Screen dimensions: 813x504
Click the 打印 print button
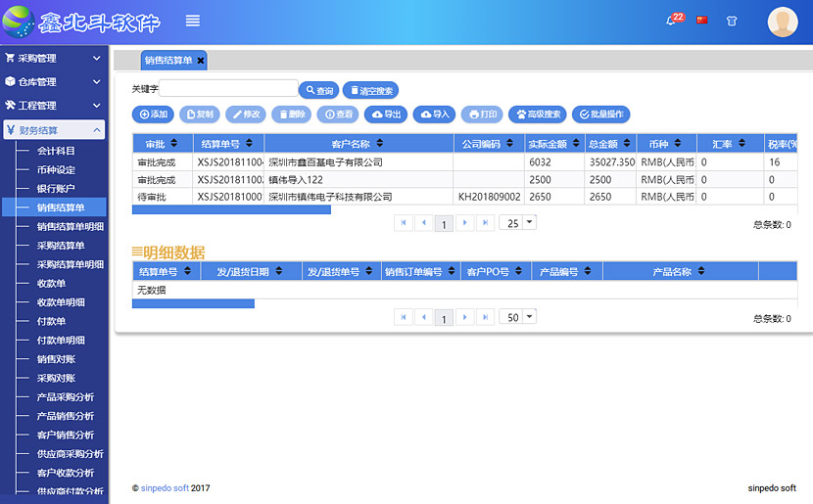pyautogui.click(x=482, y=115)
